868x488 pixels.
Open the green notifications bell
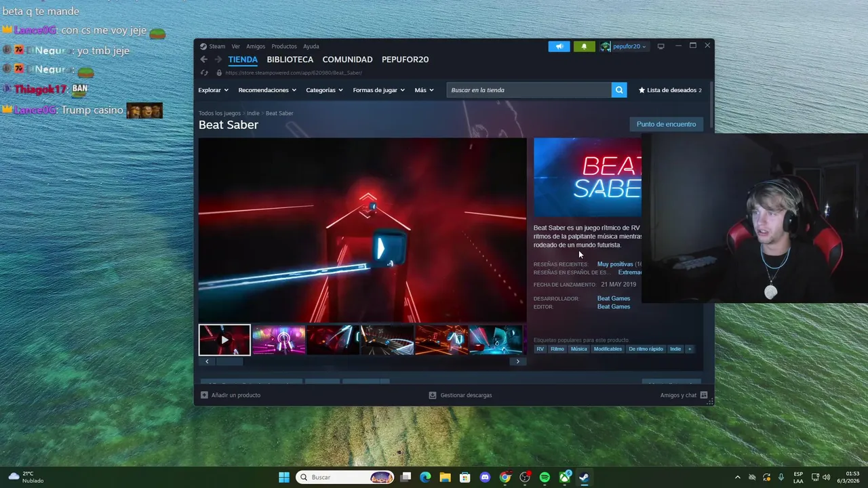584,46
